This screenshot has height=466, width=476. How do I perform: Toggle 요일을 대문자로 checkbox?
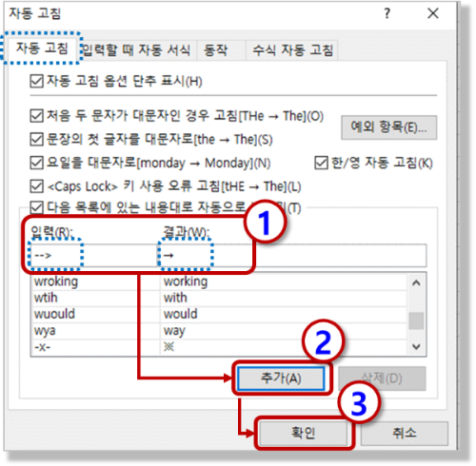[36, 163]
